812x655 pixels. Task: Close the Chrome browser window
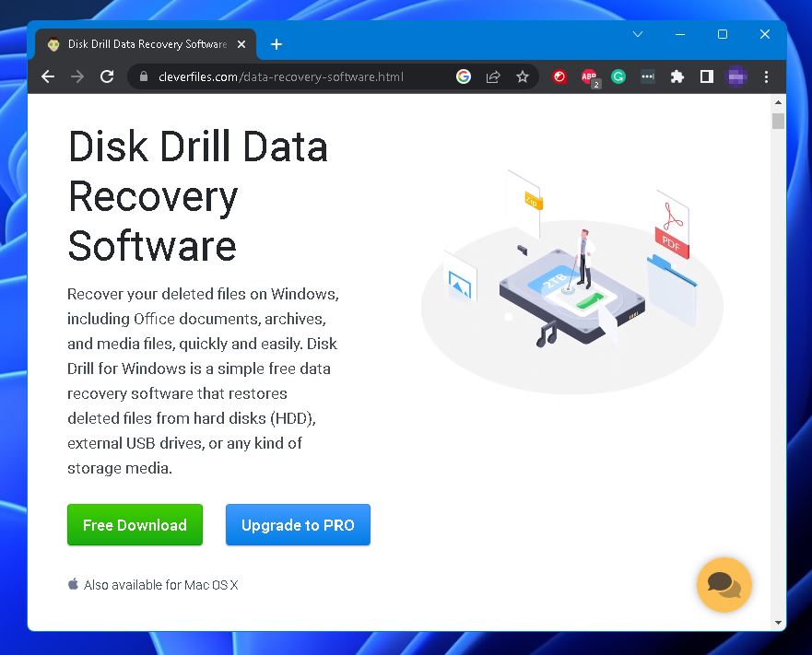[765, 34]
